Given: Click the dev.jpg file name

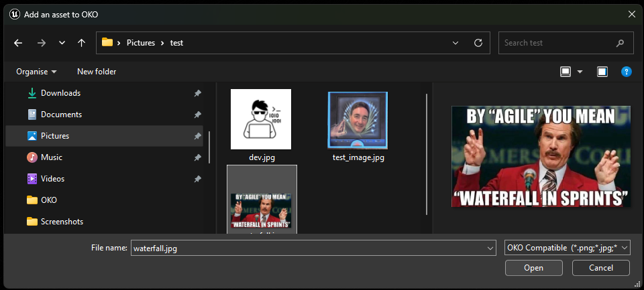Looking at the screenshot, I should pos(262,157).
